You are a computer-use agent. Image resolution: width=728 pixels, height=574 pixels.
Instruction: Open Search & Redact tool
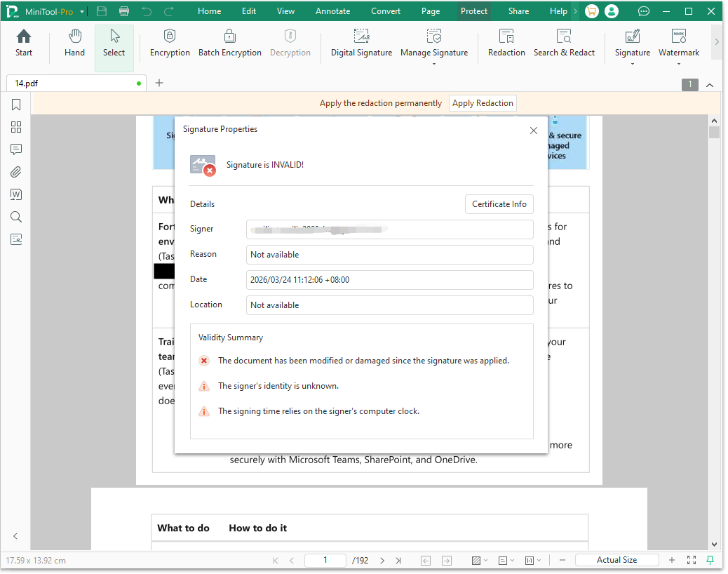coord(564,44)
